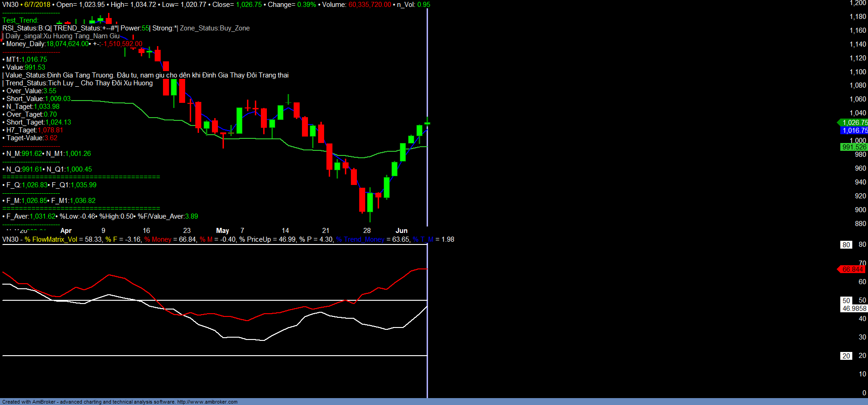Select the May label on date axis
The image size is (868, 405).
tap(223, 231)
